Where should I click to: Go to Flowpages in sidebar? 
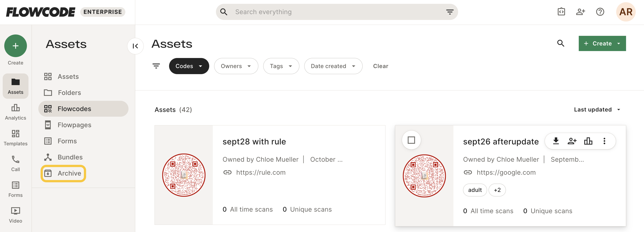click(74, 125)
